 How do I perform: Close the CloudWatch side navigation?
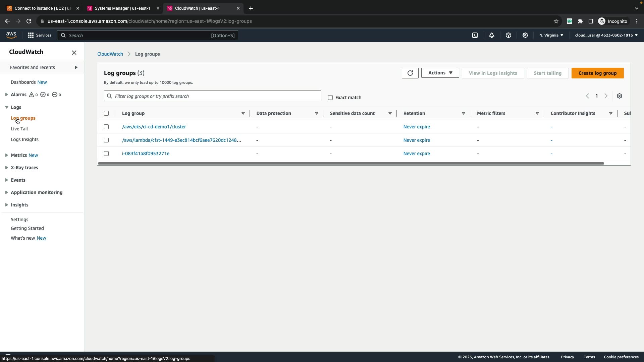(74, 53)
